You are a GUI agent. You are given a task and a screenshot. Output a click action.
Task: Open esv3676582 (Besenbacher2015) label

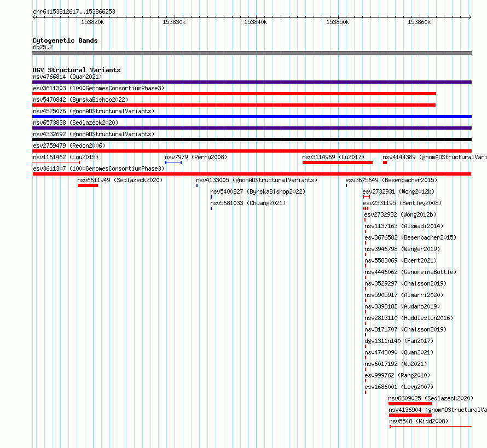pos(410,237)
